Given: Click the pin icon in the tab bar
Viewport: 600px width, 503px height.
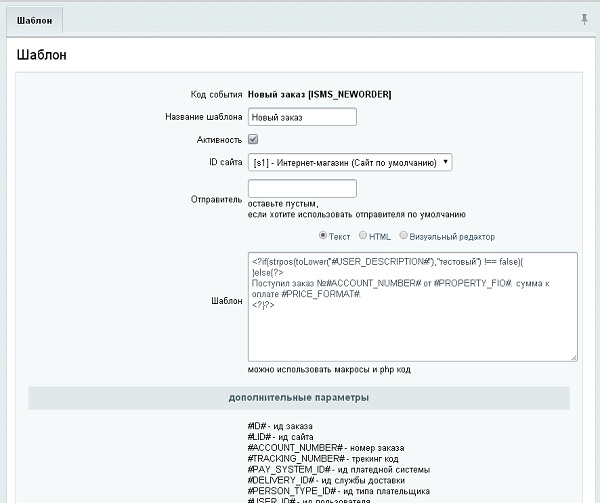Looking at the screenshot, I should coord(584,19).
